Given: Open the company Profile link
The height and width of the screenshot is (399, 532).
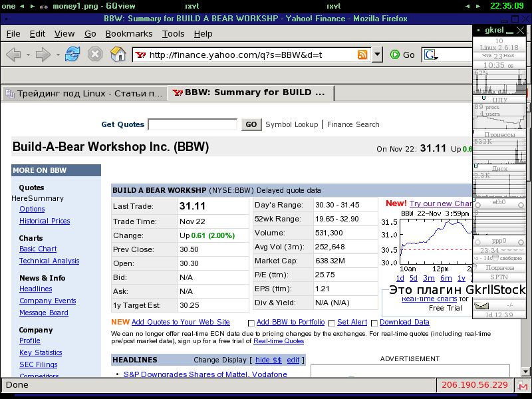Looking at the screenshot, I should pyautogui.click(x=30, y=340).
